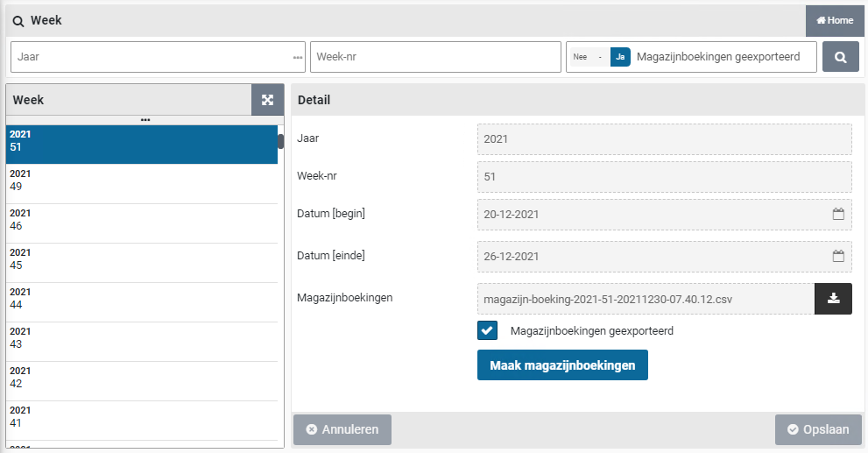Uncheck Magazijnboekingen geexporteerd checkbox
The image size is (868, 453).
tap(487, 330)
